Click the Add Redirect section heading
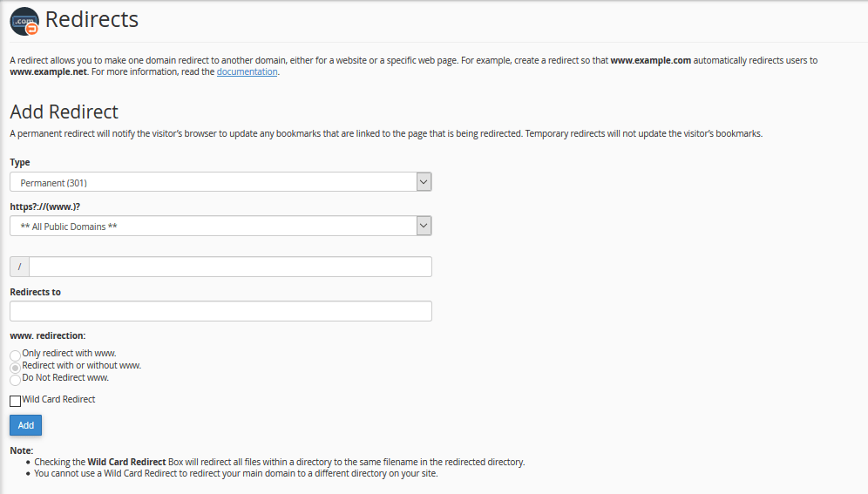Screen dimensions: 868x494 tap(64, 112)
